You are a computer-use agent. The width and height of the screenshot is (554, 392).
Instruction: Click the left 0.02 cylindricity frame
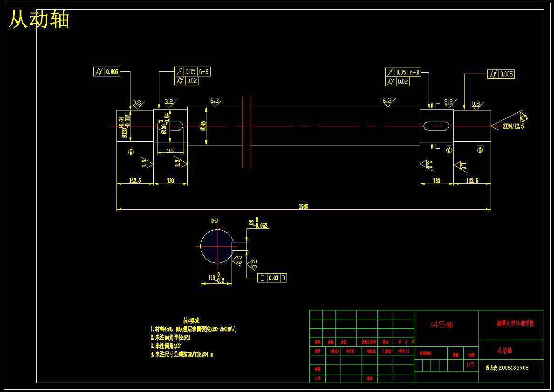click(x=186, y=81)
